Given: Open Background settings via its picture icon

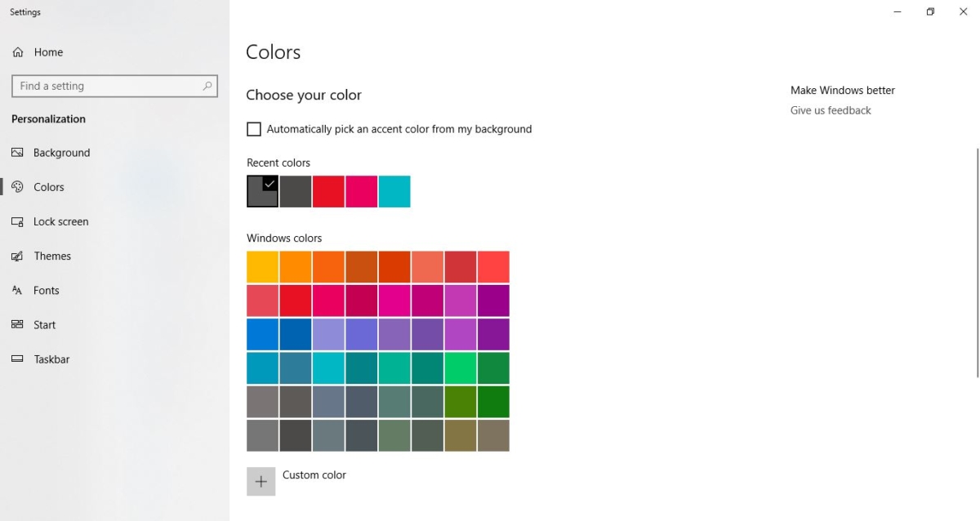Looking at the screenshot, I should pos(17,153).
